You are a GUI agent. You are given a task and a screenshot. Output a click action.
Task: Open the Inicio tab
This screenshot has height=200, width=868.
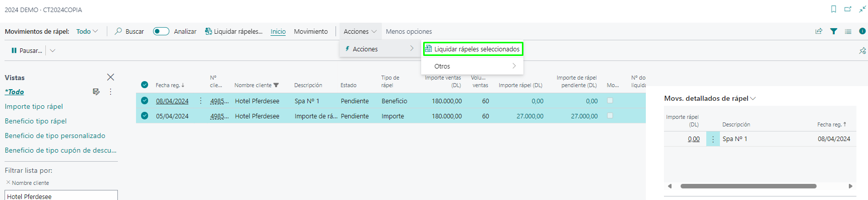(278, 31)
